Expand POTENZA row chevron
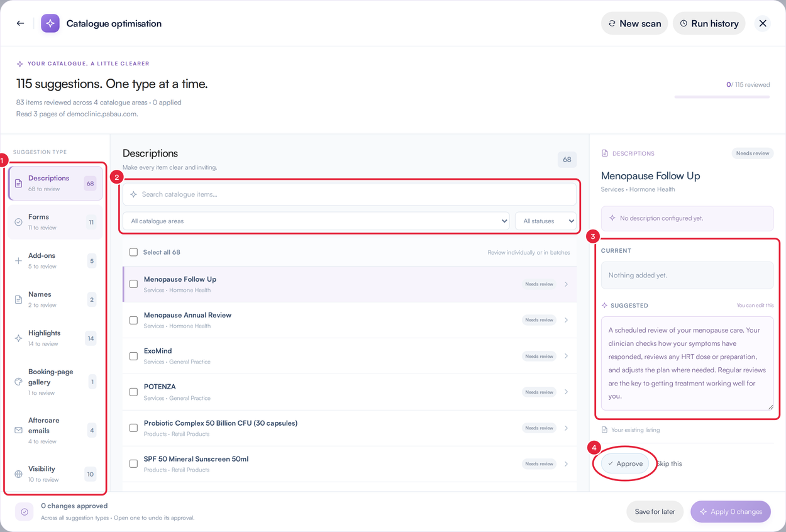The width and height of the screenshot is (786, 532). tap(566, 392)
